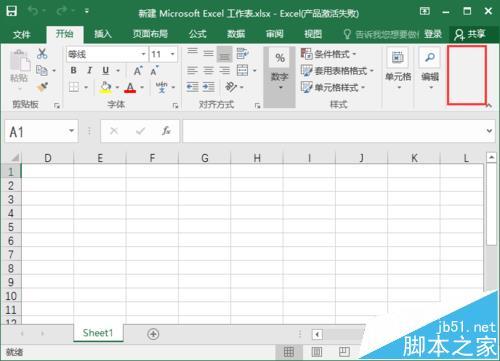Screen dimensions: 500x361
Task: Align text left
Action: (192, 70)
